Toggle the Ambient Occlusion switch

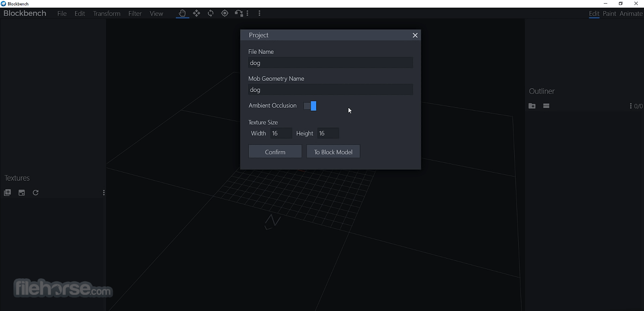tap(310, 106)
